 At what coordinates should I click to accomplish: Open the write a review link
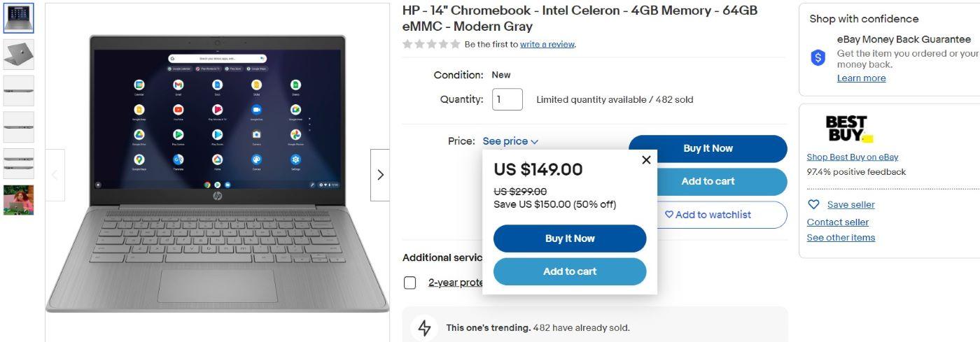pyautogui.click(x=547, y=44)
